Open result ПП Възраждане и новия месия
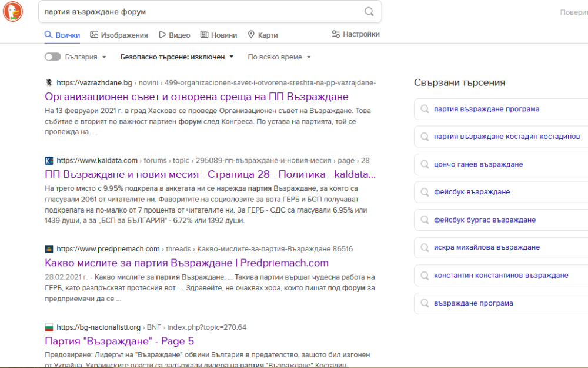588x368 pixels. coord(210,174)
